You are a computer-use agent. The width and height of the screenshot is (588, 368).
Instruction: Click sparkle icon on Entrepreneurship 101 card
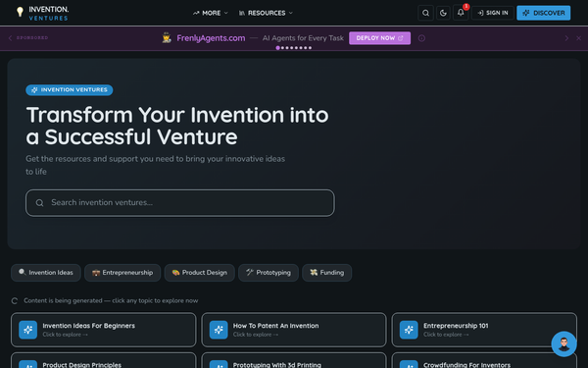pyautogui.click(x=409, y=330)
